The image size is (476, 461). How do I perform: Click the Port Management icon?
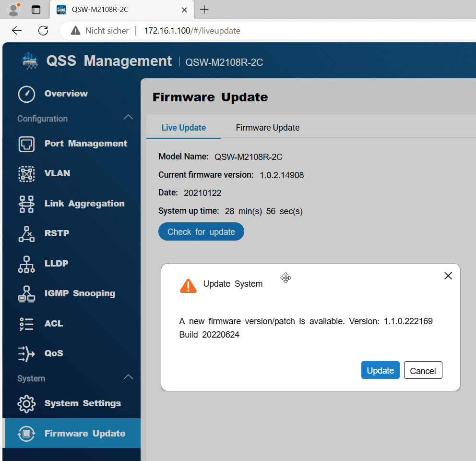pyautogui.click(x=26, y=144)
